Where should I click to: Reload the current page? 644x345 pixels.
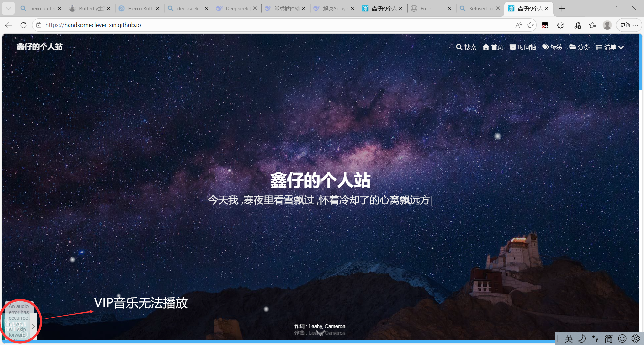(x=23, y=25)
